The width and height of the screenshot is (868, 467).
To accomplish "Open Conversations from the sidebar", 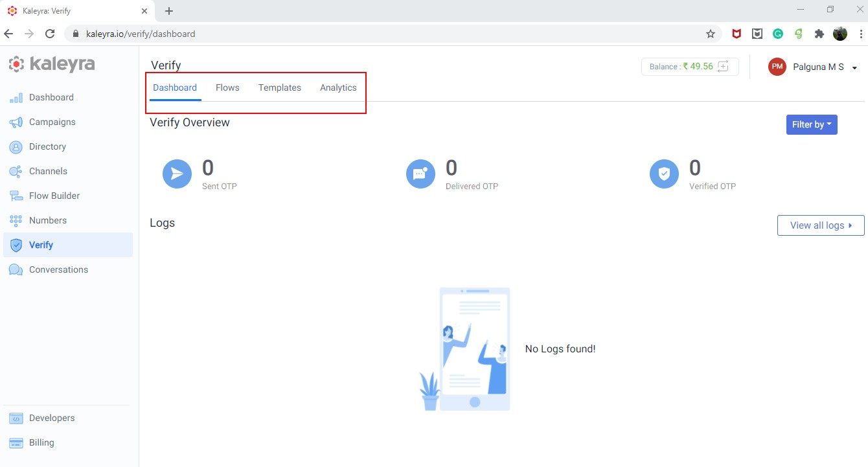I will pyautogui.click(x=68, y=269).
